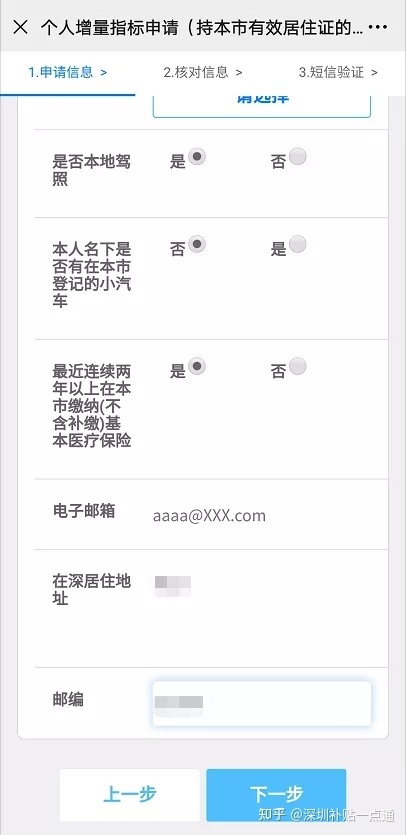Click the arrow after 1.申请信息
406x835 pixels.
tap(103, 72)
